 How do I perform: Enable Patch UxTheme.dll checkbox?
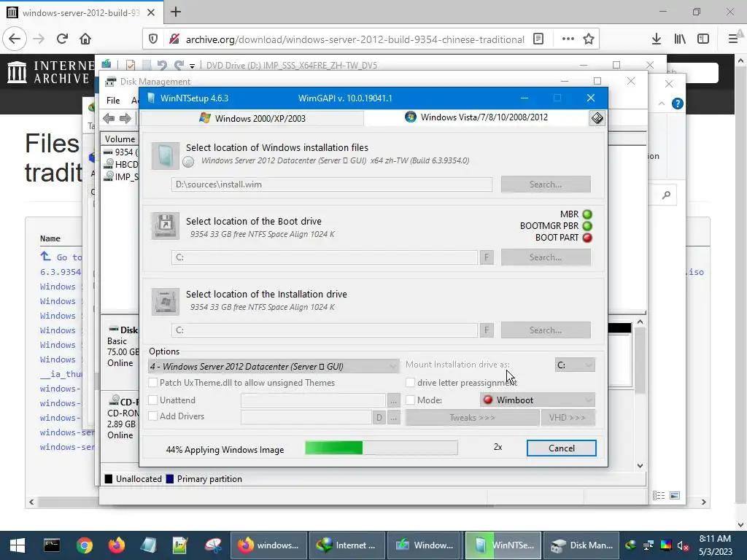[x=153, y=382]
